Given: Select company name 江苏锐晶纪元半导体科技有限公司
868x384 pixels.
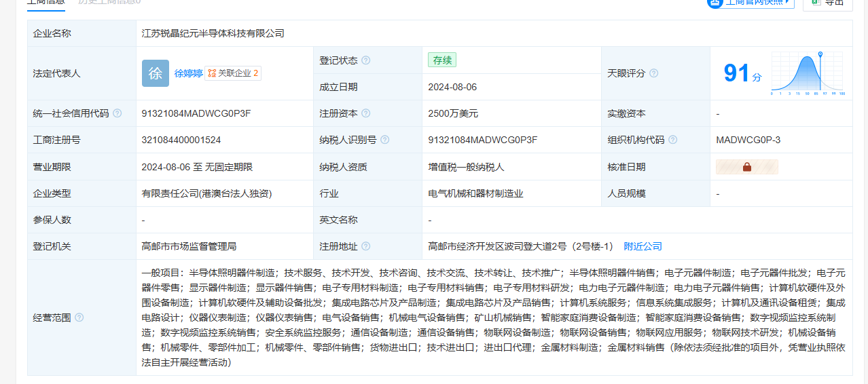Looking at the screenshot, I should coord(213,33).
